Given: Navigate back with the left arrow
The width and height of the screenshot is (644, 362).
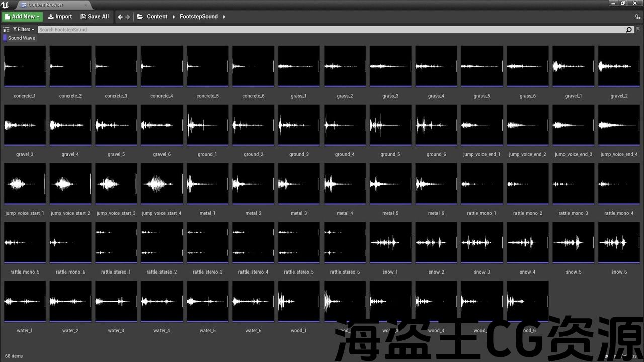Looking at the screenshot, I should [120, 17].
